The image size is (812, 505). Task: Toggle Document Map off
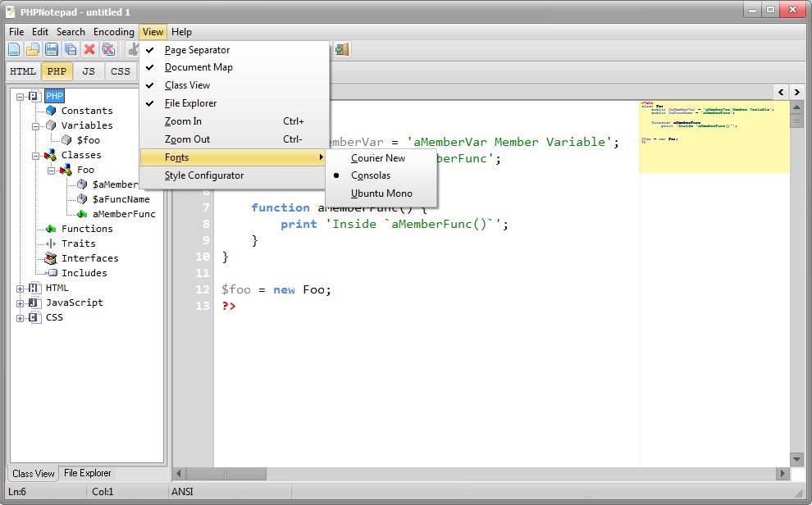point(235,67)
